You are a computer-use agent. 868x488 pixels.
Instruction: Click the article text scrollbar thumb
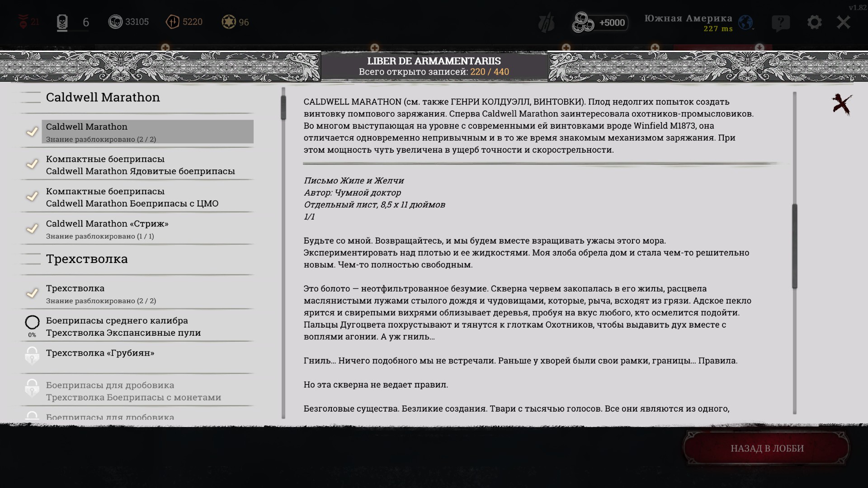[794, 246]
